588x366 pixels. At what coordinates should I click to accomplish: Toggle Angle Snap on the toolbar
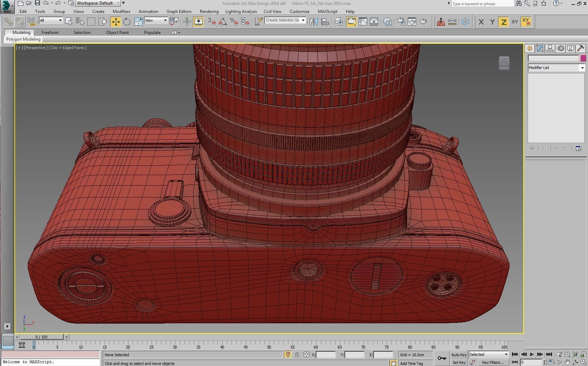223,22
